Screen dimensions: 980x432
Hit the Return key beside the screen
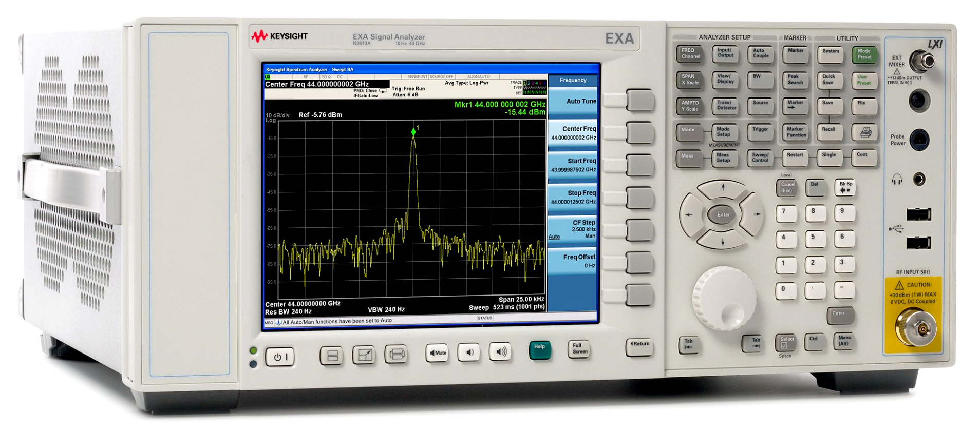click(x=640, y=346)
